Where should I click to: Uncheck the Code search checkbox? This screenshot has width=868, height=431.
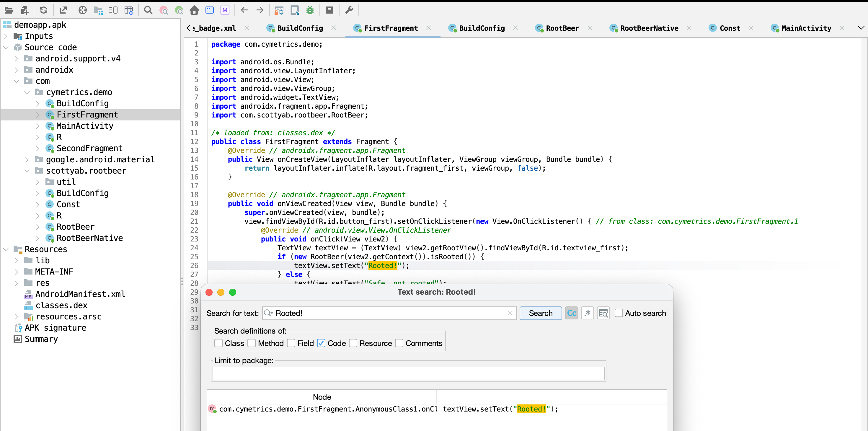(x=322, y=343)
